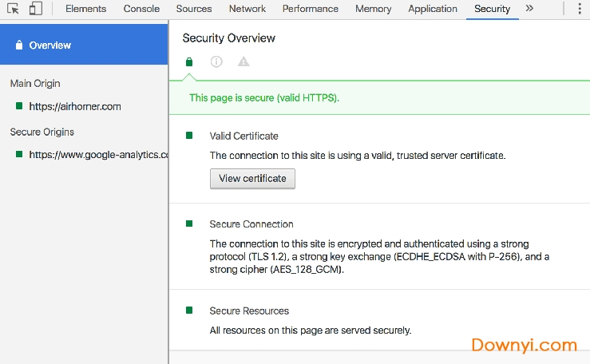Select the https://airhorner.com main origin

pyautogui.click(x=74, y=106)
